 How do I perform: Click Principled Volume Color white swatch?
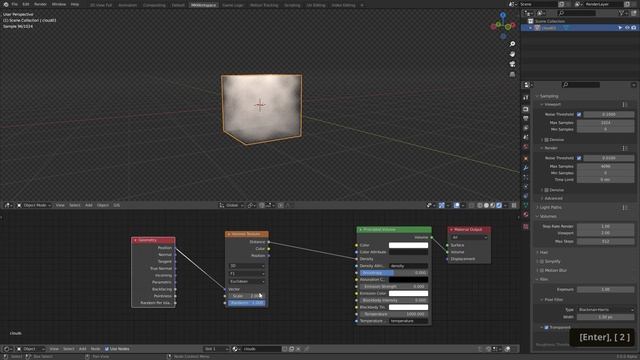pyautogui.click(x=408, y=245)
